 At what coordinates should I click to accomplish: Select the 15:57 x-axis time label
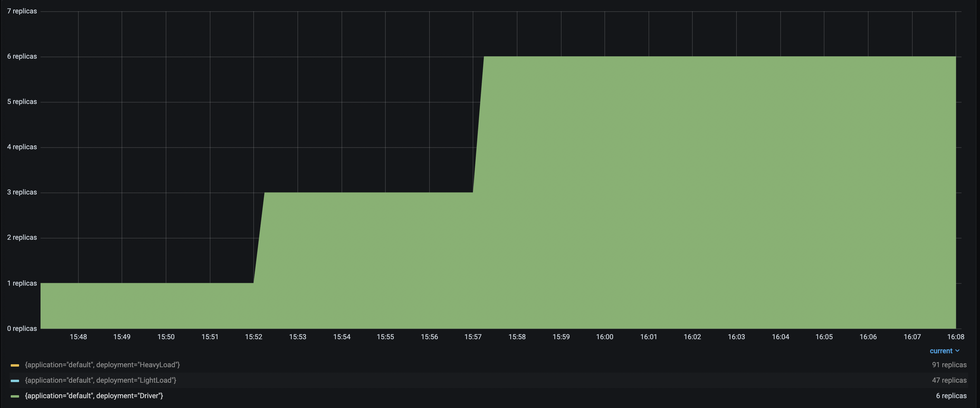click(473, 337)
